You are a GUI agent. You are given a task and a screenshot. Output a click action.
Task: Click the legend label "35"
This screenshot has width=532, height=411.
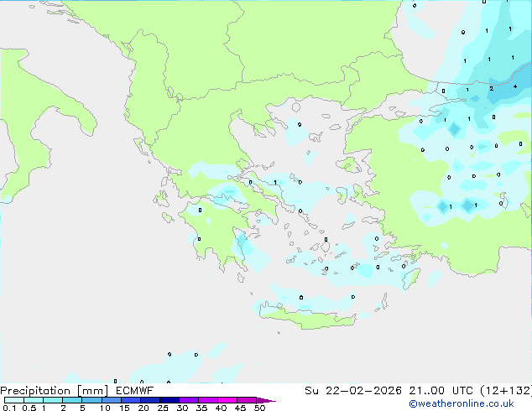pyautogui.click(x=201, y=408)
